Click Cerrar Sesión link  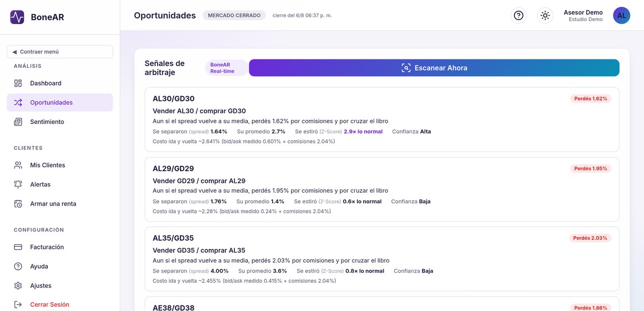(60, 305)
